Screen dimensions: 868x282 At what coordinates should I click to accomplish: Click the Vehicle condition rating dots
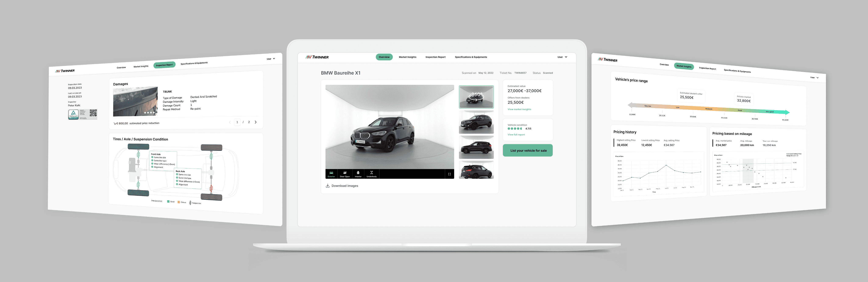(515, 129)
